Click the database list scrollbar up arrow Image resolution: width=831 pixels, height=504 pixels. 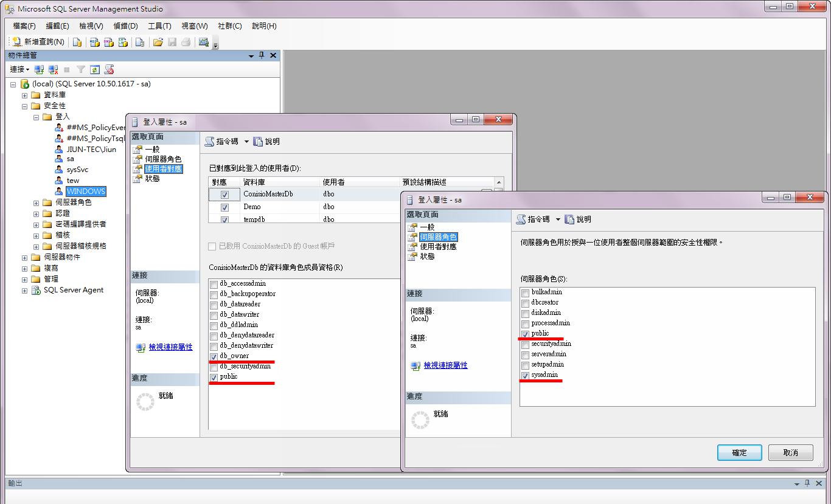pyautogui.click(x=499, y=182)
